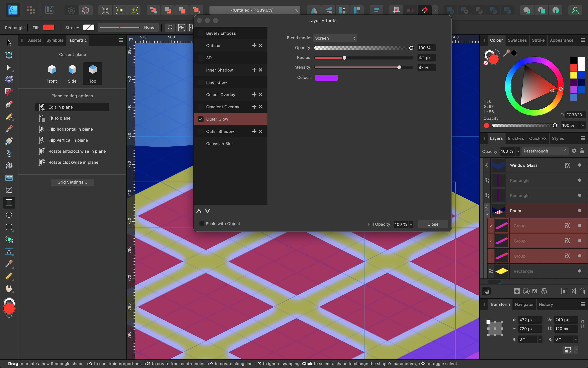The width and height of the screenshot is (588, 368).
Task: Uncheck the Outer Glow effect checkbox
Action: click(x=201, y=119)
